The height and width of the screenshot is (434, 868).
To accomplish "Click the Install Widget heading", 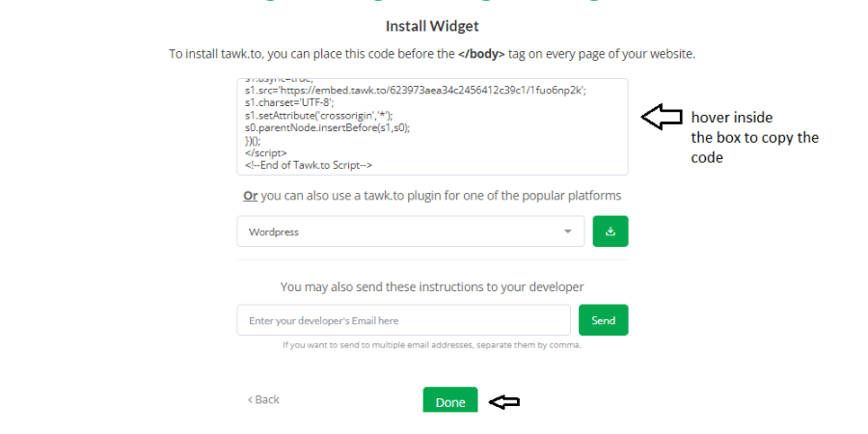I will tap(432, 26).
